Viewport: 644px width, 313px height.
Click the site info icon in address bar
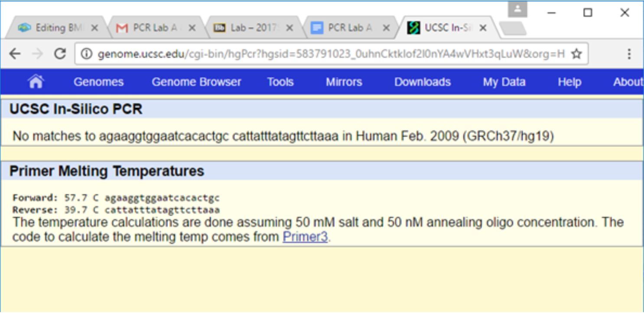click(87, 54)
